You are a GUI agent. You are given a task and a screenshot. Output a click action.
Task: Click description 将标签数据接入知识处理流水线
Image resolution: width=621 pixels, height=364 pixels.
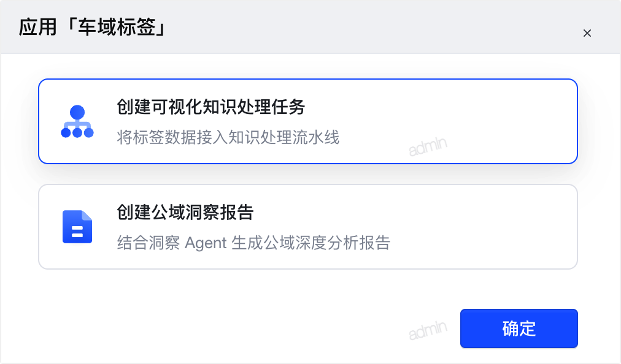pos(228,138)
